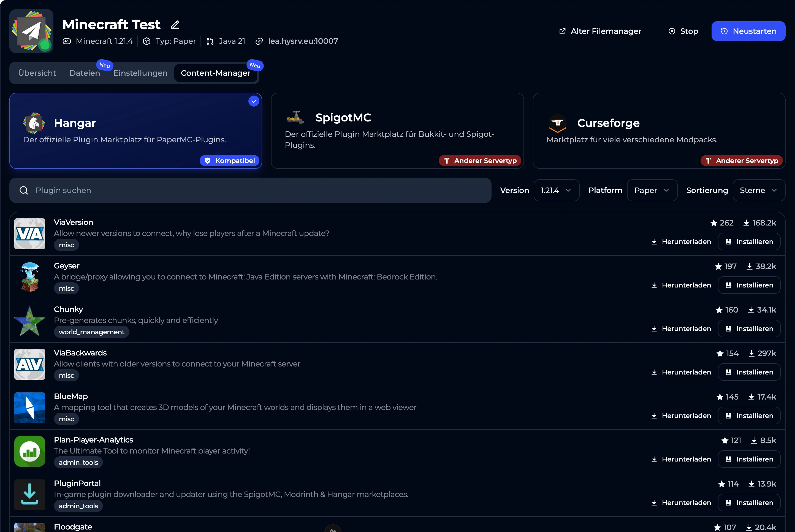The image size is (795, 532).
Task: Expand the Sortierung Sterne dropdown
Action: click(x=758, y=190)
